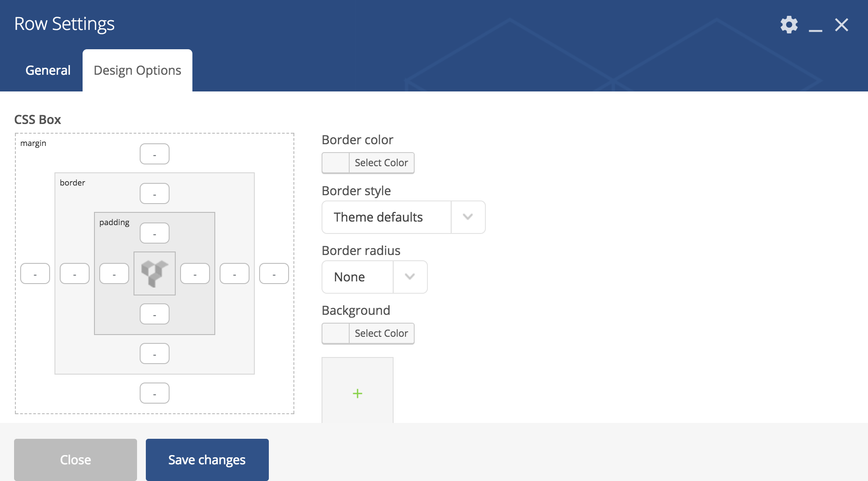Select the Design Options tab
868x481 pixels.
(x=137, y=70)
